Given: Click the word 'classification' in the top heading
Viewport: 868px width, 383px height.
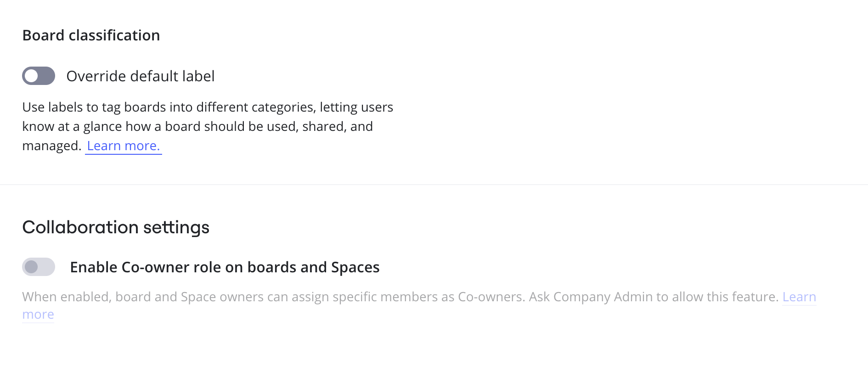Looking at the screenshot, I should pos(114,35).
